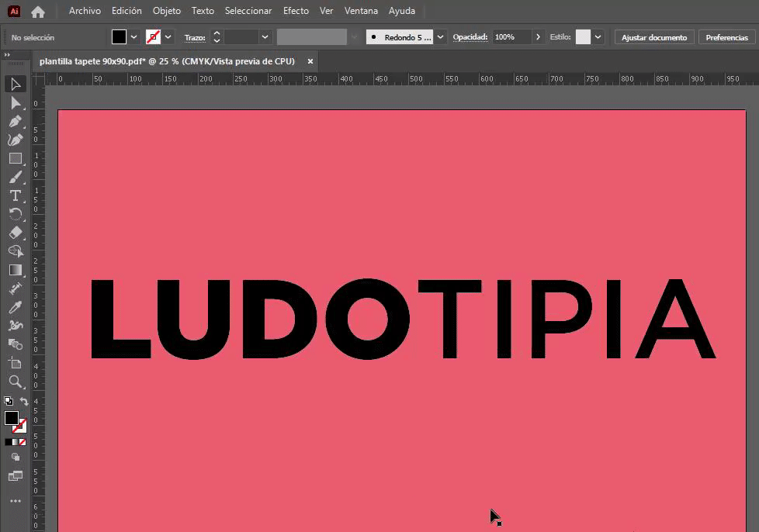The height and width of the screenshot is (532, 759).
Task: Select the Curvature tool
Action: coord(16,140)
